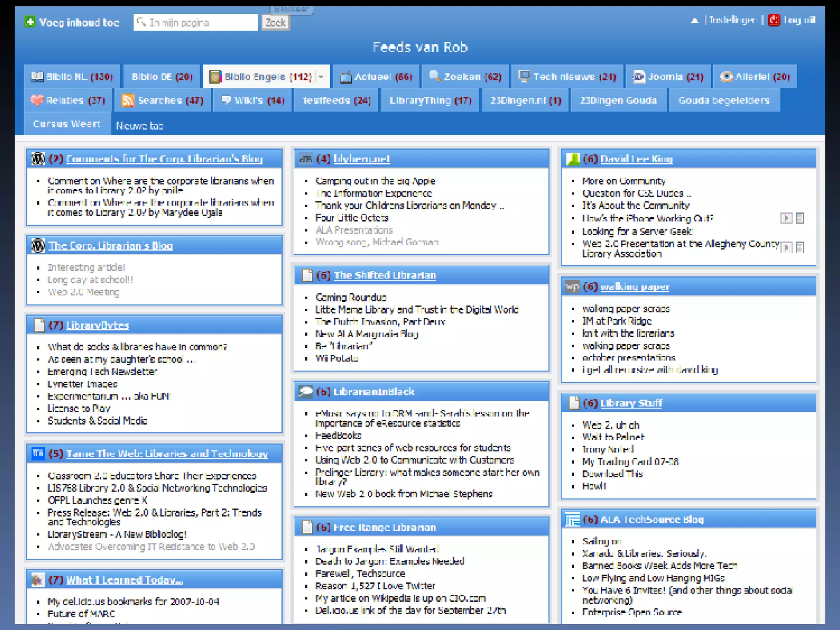Screen dimensions: 840x630
Task: Click the green favicon of David Lee King widget
Action: click(x=573, y=159)
